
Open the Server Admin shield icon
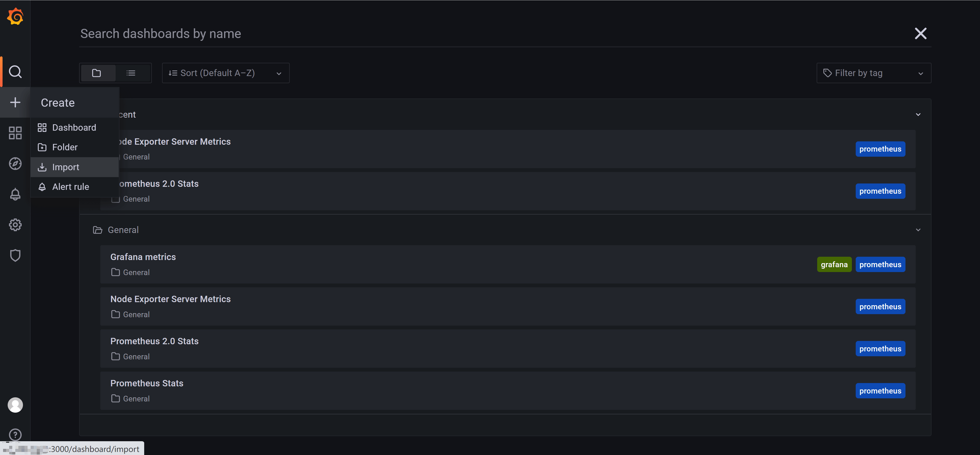point(15,255)
